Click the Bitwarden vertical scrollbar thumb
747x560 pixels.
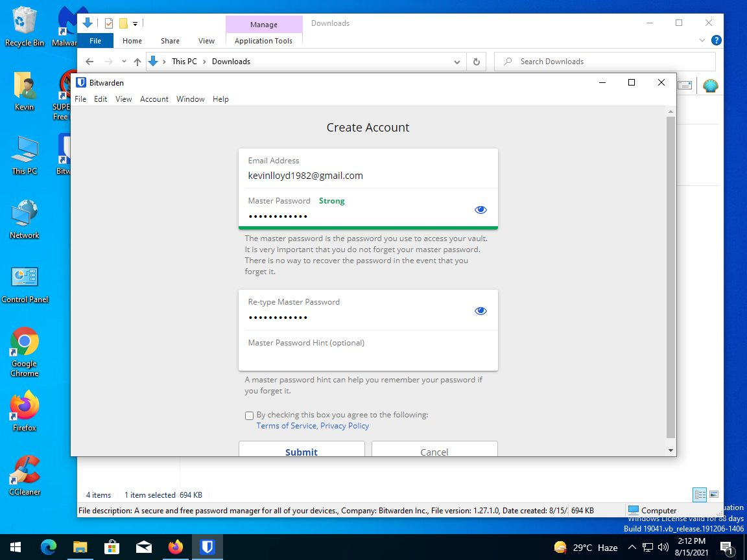coord(670,277)
